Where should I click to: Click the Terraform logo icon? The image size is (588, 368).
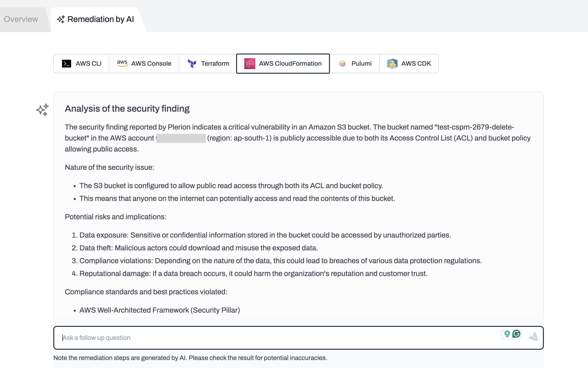[192, 64]
